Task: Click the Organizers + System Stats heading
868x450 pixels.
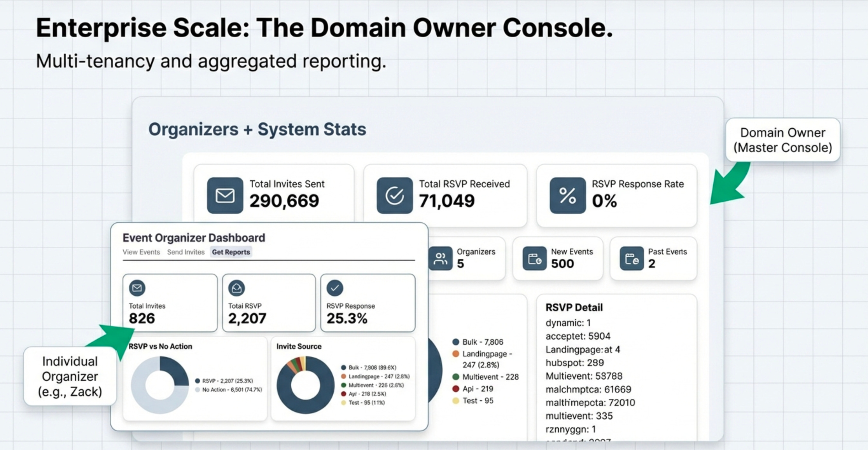Action: [257, 129]
